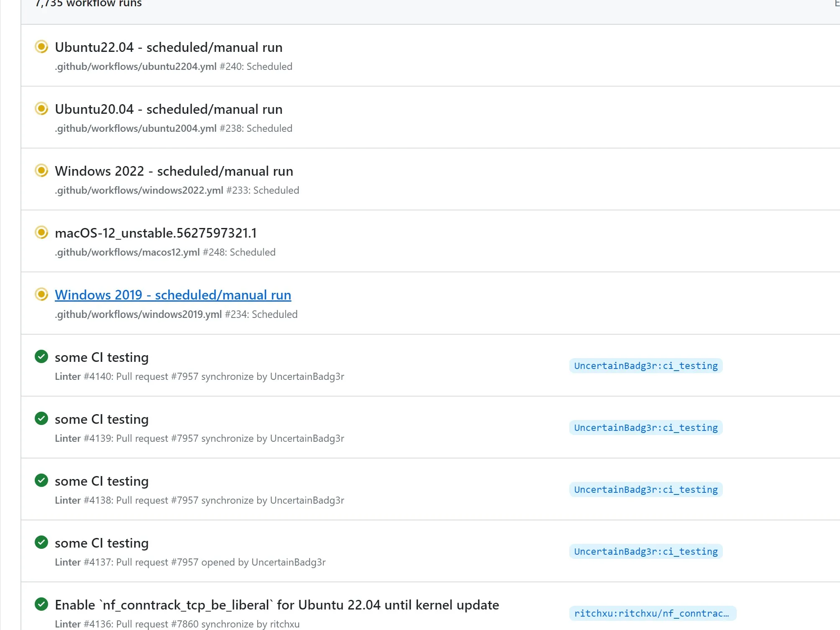Open Windows 2019 - scheduled/manual run link
Screen dimensions: 840x630
coord(173,295)
